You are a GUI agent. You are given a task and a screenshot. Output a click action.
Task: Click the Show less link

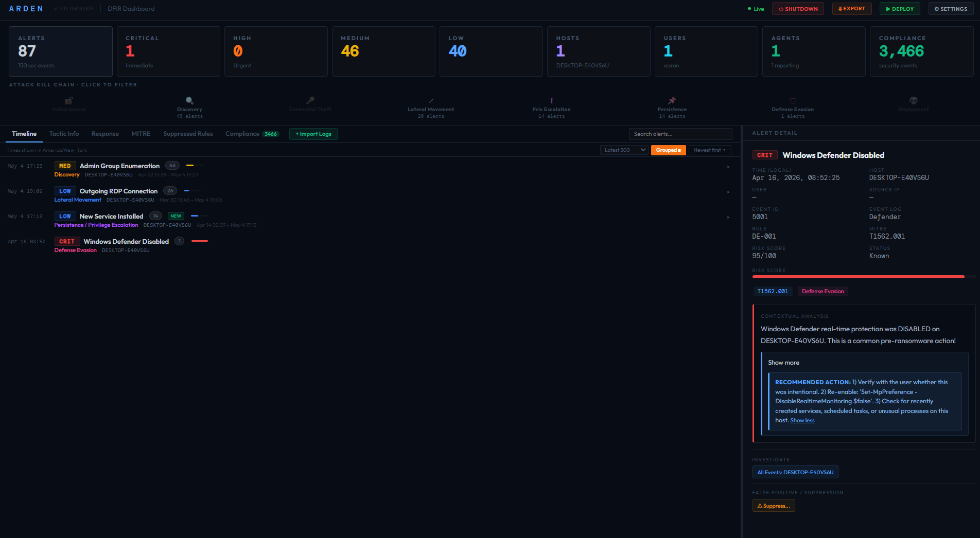pos(802,421)
